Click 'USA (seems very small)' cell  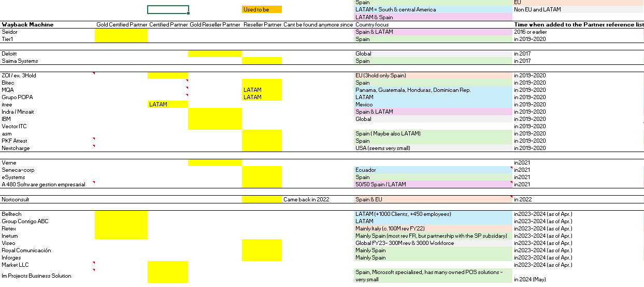pyautogui.click(x=433, y=148)
